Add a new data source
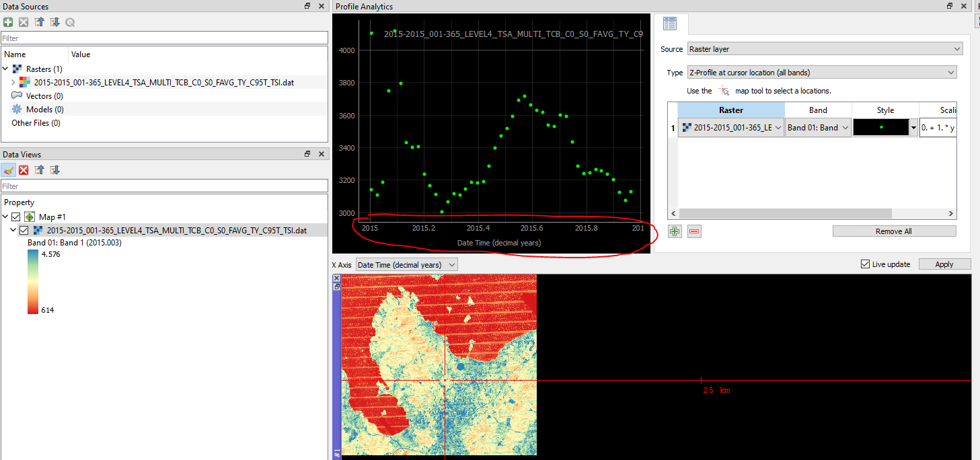This screenshot has height=460, width=980. point(9,22)
